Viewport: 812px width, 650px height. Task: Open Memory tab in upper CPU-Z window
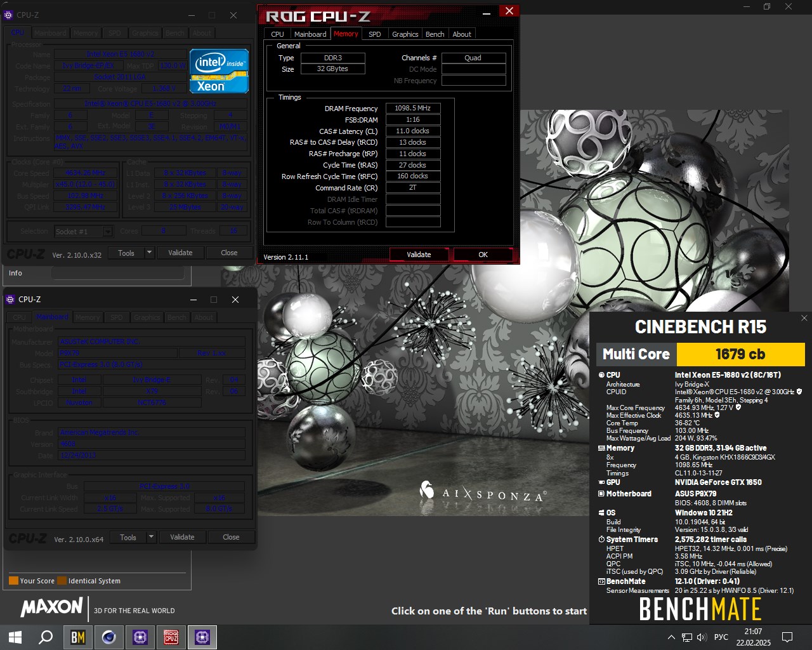coord(86,33)
